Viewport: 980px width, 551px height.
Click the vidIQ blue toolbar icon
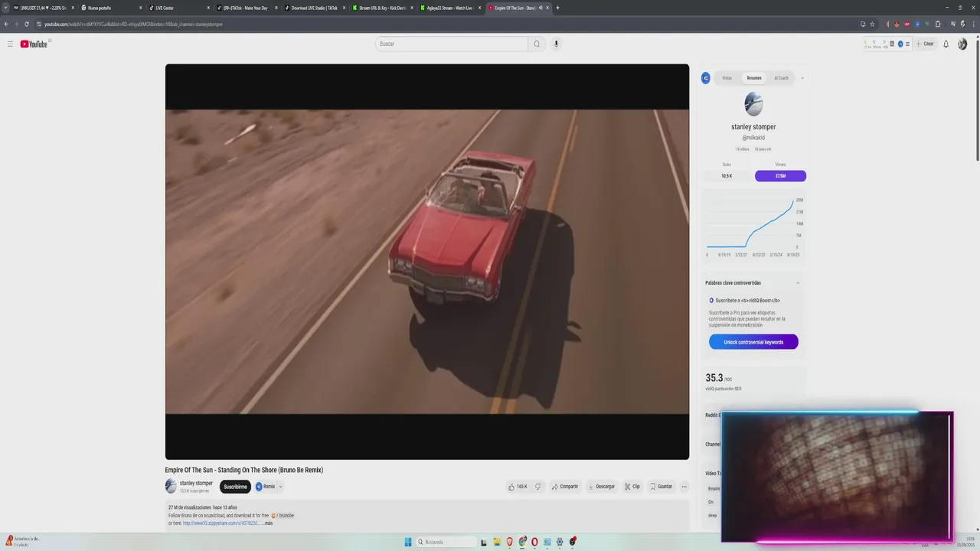tap(900, 44)
